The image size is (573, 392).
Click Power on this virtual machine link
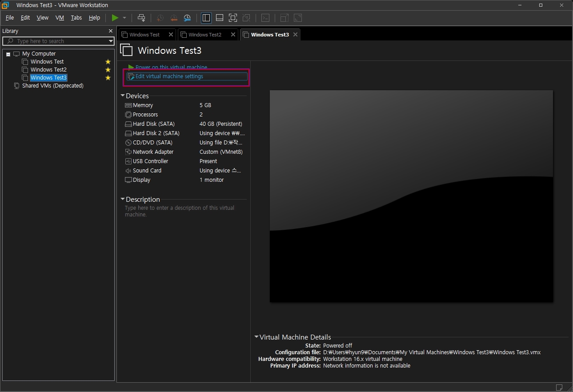[171, 68]
